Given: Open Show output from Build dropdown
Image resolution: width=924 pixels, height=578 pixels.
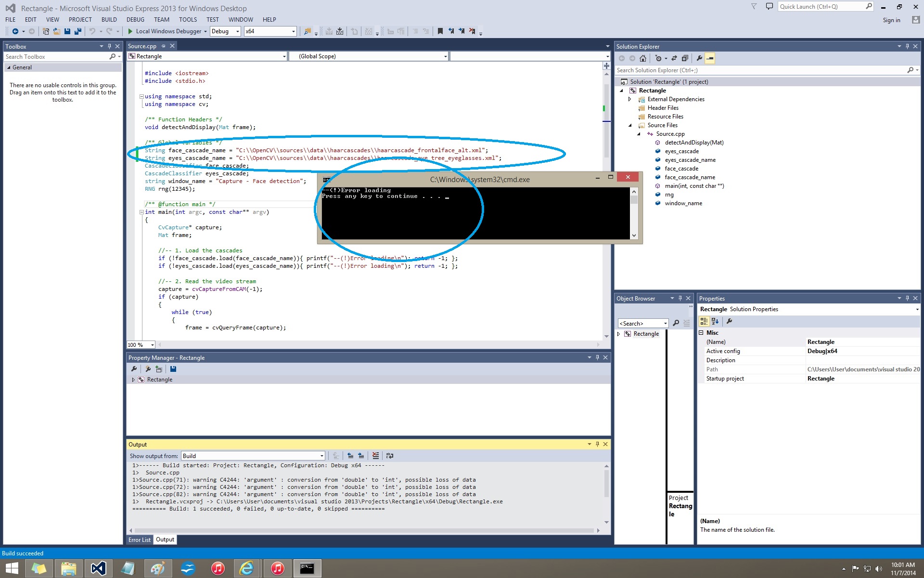Looking at the screenshot, I should click(253, 456).
